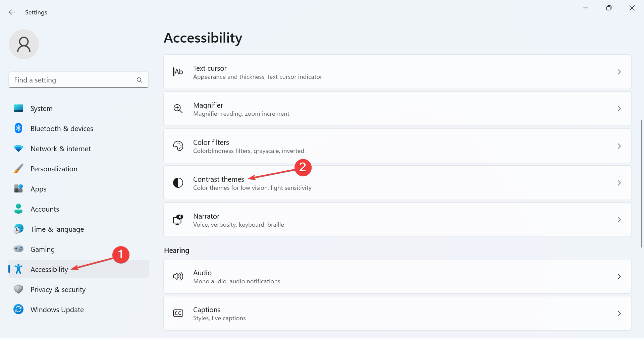
Task: Click the Color filters palette icon
Action: 178,146
